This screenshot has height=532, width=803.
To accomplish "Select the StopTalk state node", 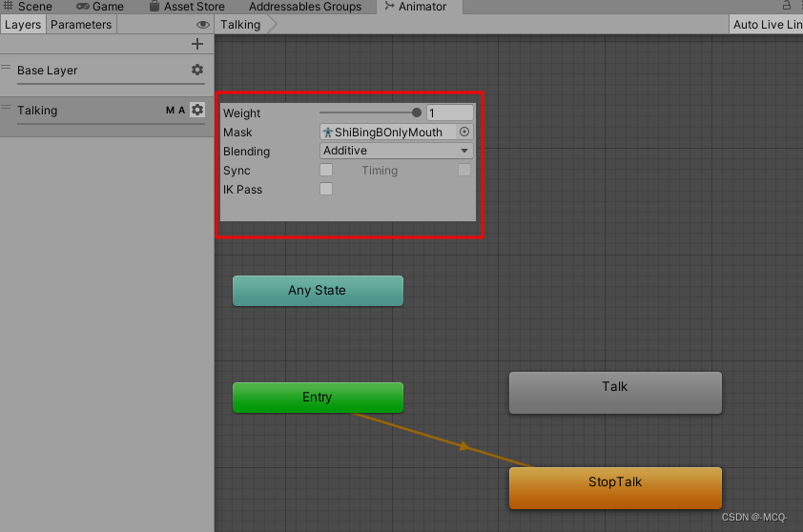I will tap(615, 488).
